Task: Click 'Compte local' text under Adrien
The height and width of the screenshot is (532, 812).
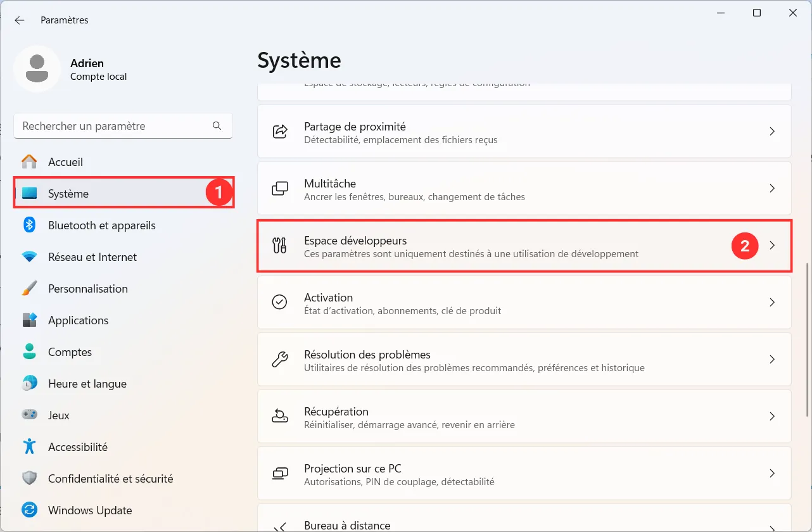Action: click(98, 77)
